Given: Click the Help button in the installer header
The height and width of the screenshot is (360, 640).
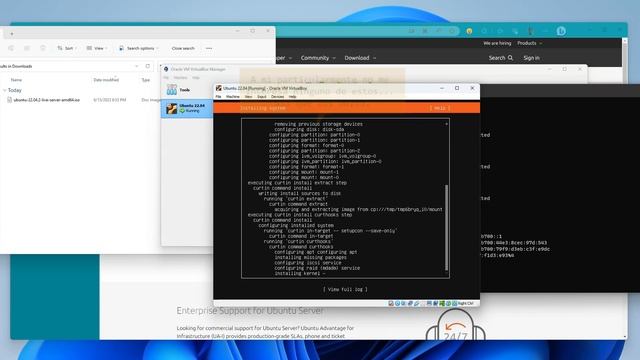Looking at the screenshot, I should pyautogui.click(x=440, y=108).
